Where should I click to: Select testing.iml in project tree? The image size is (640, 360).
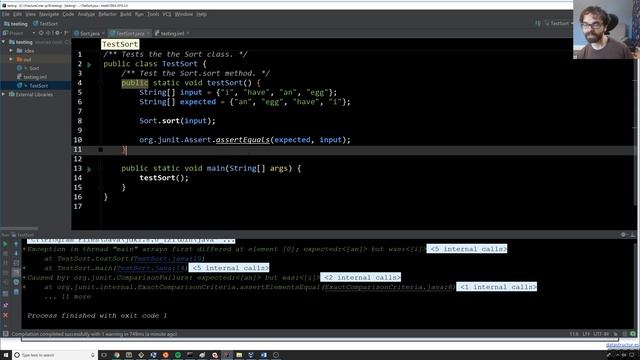pos(32,77)
